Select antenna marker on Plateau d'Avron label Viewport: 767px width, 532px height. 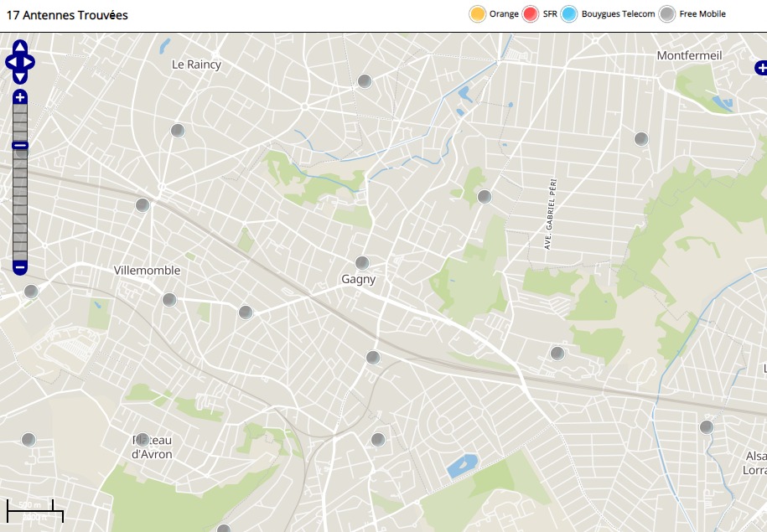point(143,440)
